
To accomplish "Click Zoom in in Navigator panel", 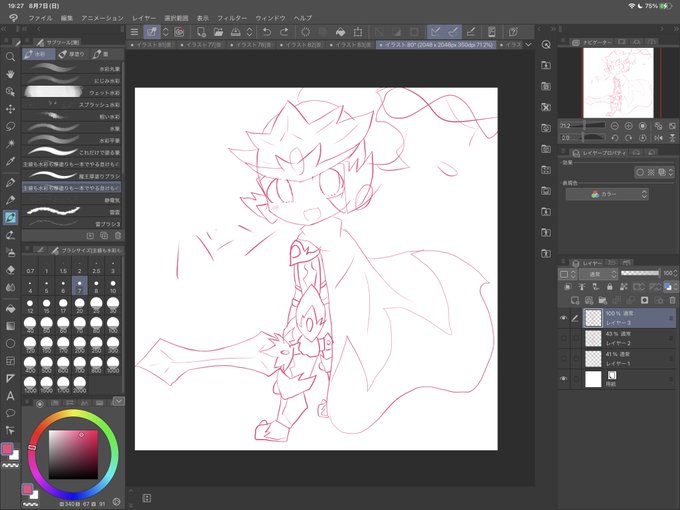I will pos(628,126).
